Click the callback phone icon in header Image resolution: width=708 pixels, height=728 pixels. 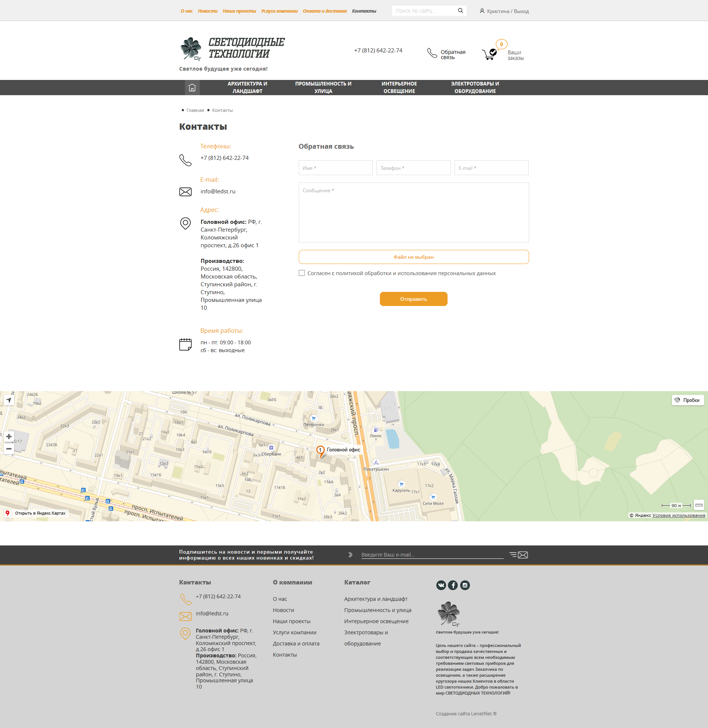click(432, 53)
